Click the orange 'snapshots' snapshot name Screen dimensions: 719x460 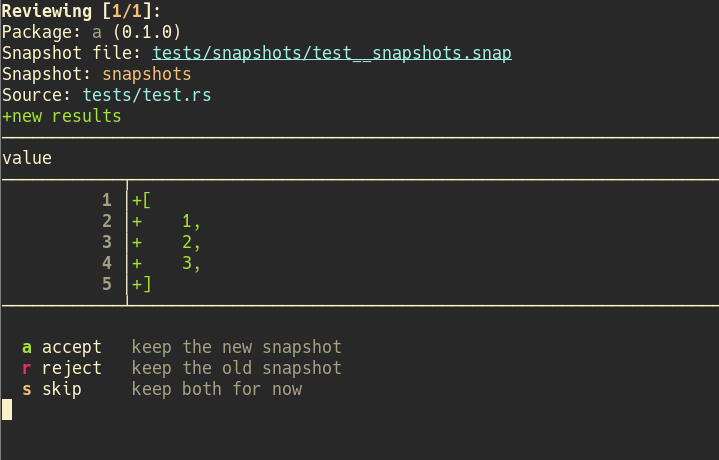[x=146, y=74]
